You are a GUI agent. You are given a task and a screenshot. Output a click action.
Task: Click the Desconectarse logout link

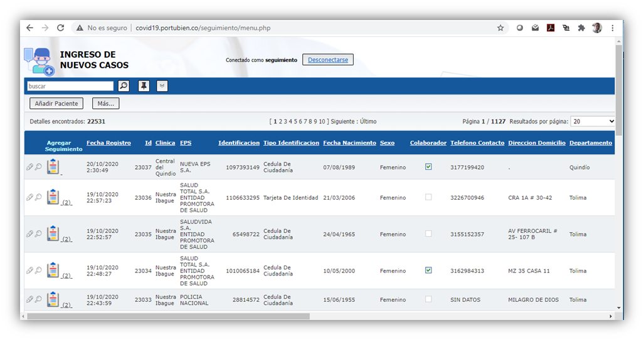coord(328,60)
